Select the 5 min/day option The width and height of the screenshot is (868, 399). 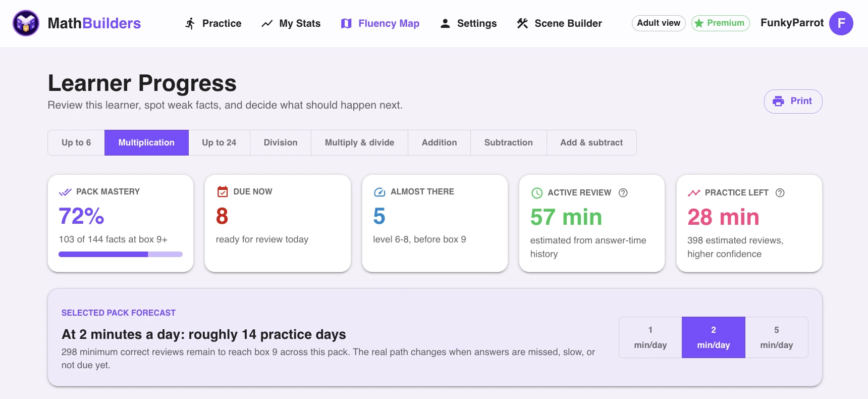point(777,337)
